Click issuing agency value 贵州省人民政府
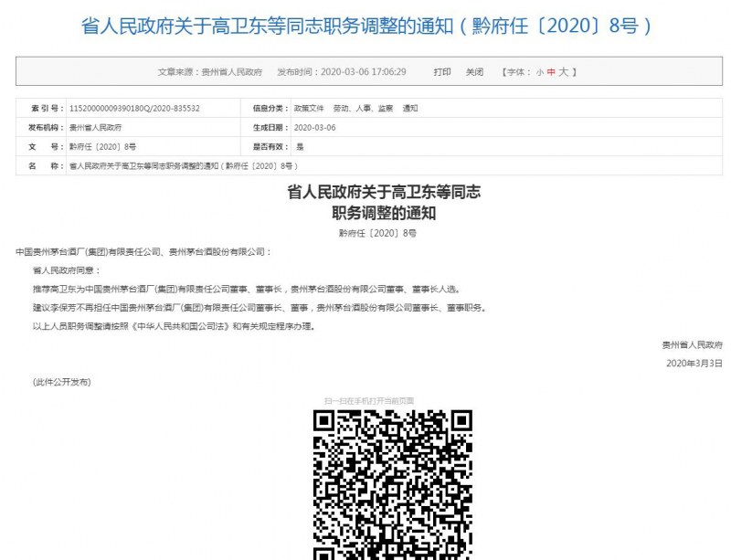Viewport: 731px width, 560px height. (95, 127)
